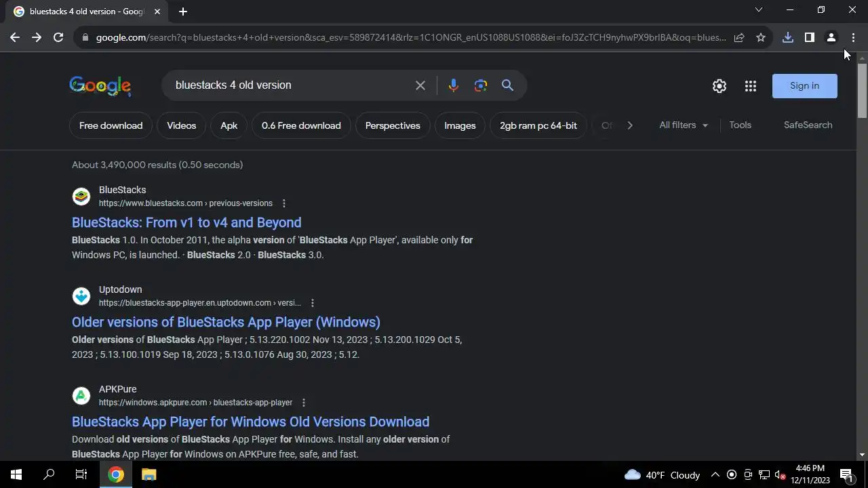The height and width of the screenshot is (488, 868).
Task: Click Uptodown site favicon
Action: (x=81, y=296)
